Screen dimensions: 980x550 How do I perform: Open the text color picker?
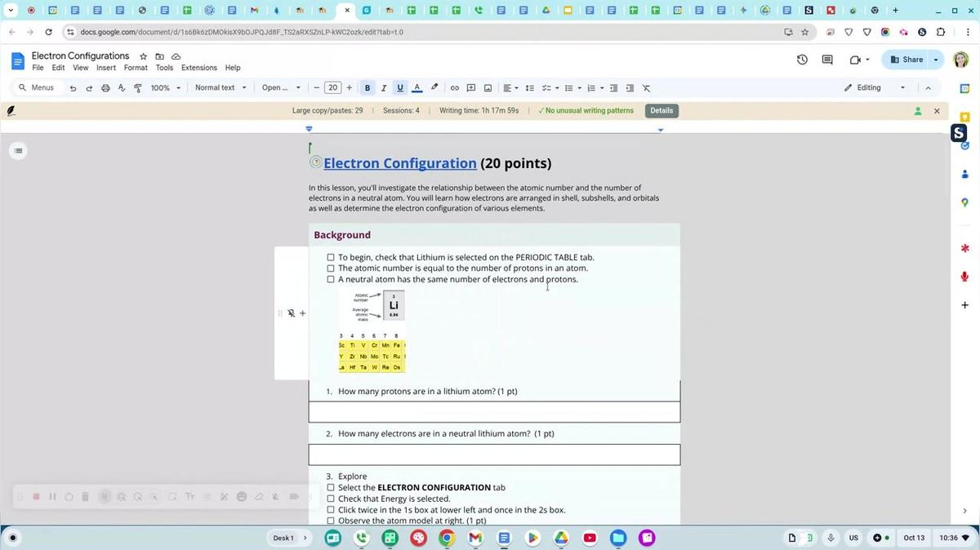click(416, 88)
